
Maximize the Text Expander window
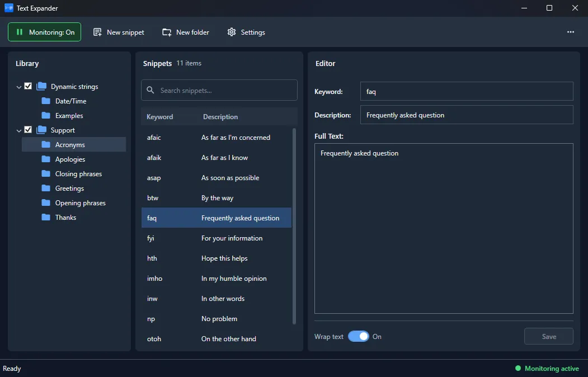pos(549,8)
